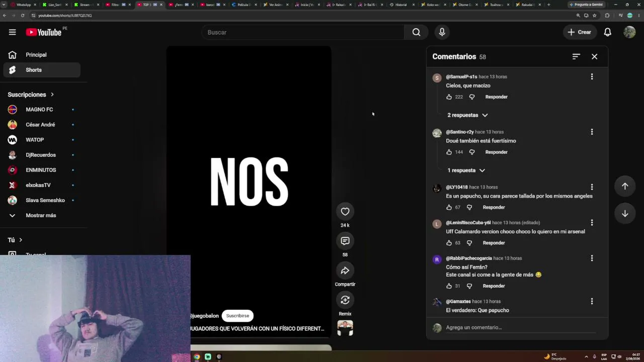Image resolution: width=644 pixels, height=362 pixels.
Task: Go to the next Short
Action: [625, 213]
